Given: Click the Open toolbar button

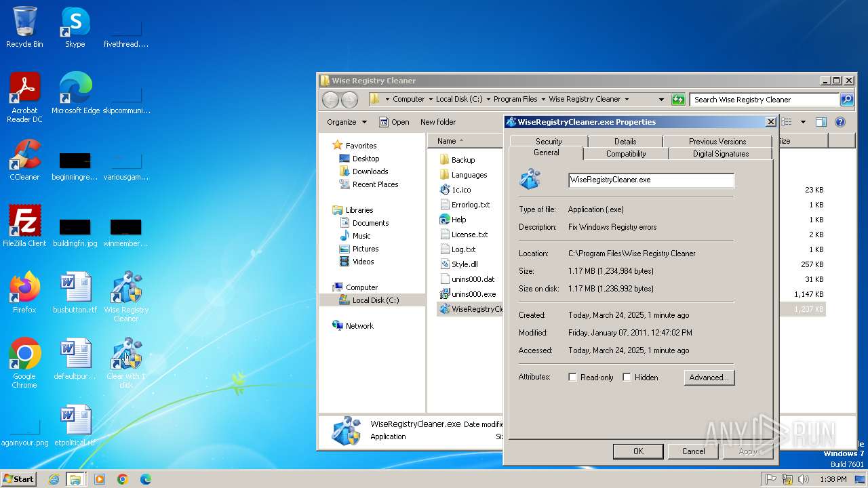Looking at the screenshot, I should coord(394,122).
